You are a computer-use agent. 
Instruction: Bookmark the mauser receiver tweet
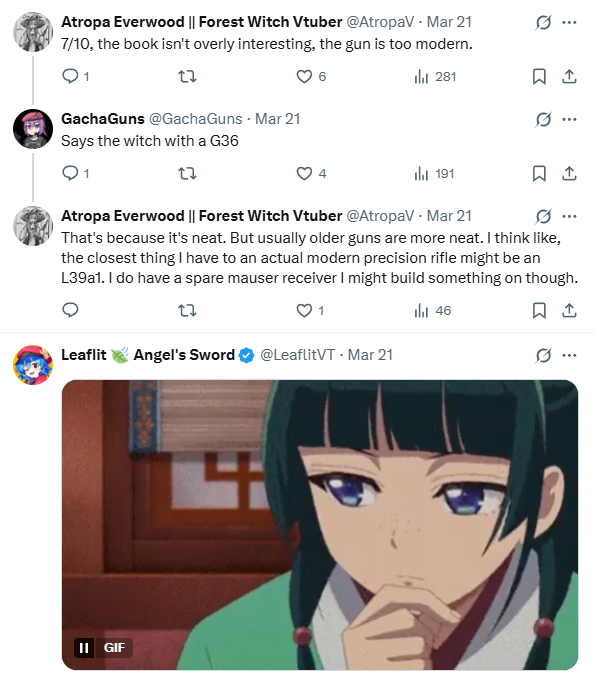coord(539,310)
